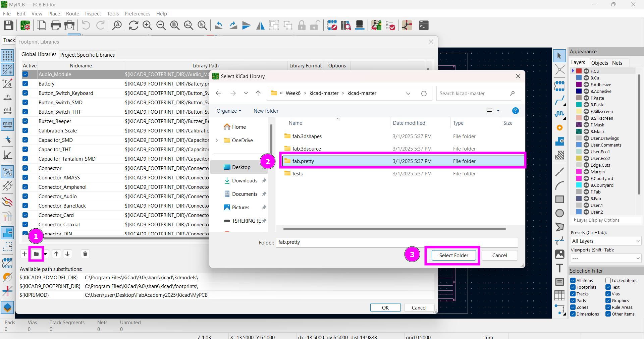Click the Print icon in toolbar
644x339 pixels.
(56, 25)
